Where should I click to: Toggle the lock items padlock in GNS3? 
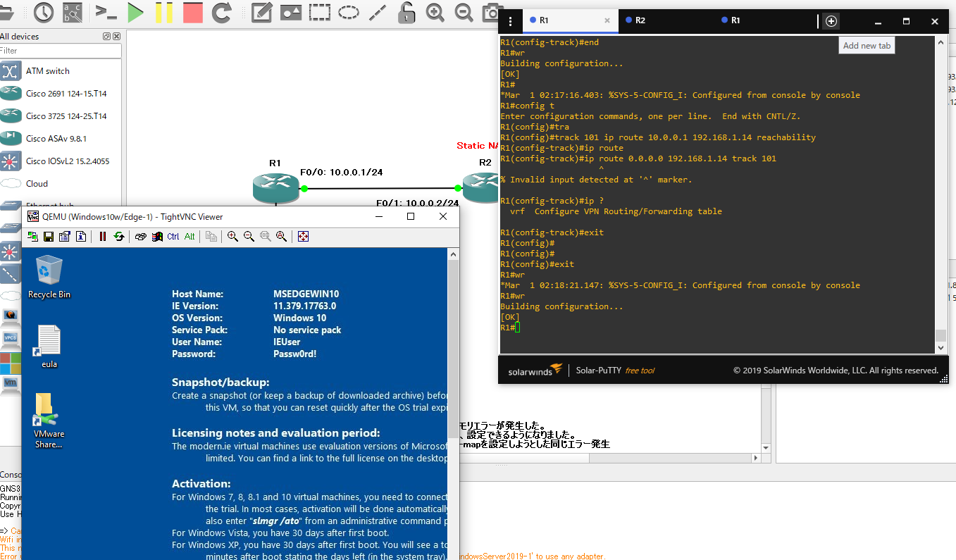click(x=406, y=11)
